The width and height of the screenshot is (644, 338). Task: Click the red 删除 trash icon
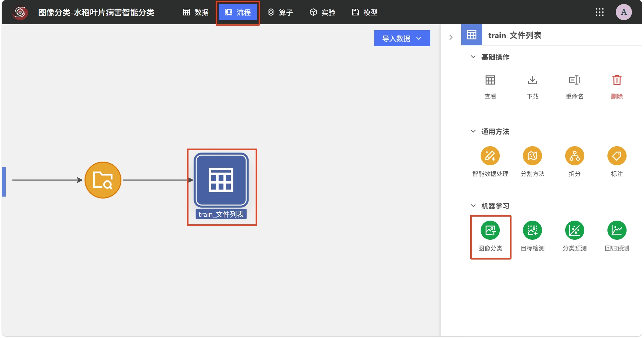617,80
